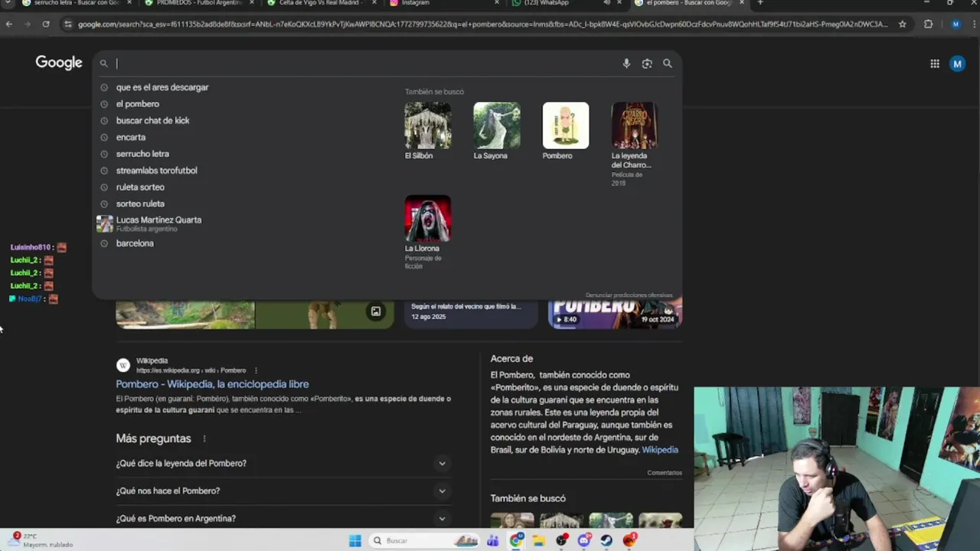
Task: Open a new browser tab
Action: point(760,3)
